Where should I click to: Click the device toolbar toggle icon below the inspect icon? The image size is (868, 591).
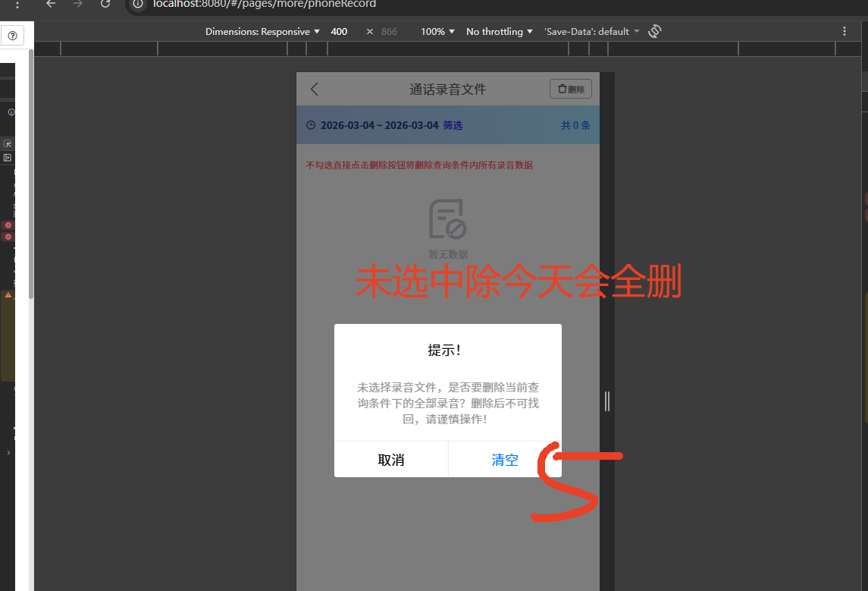coord(7,158)
